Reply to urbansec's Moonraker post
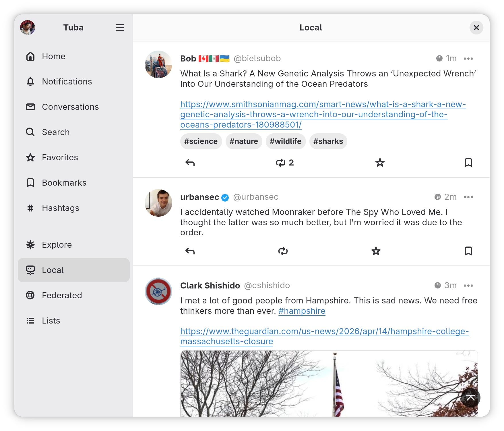 pos(189,251)
